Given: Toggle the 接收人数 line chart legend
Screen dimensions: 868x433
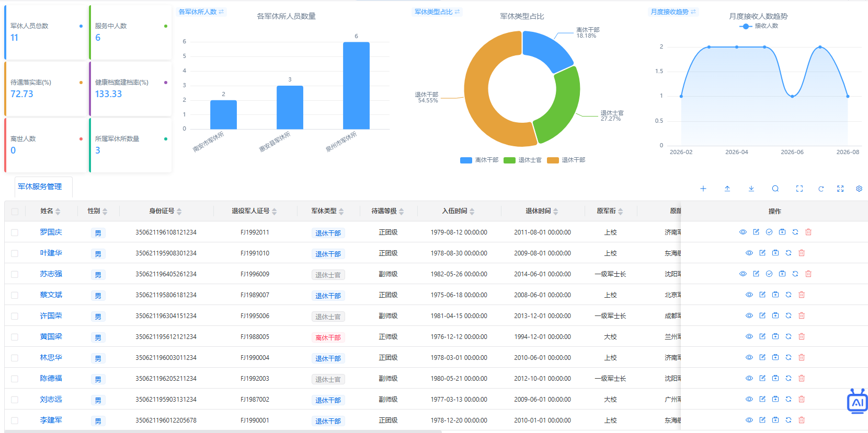Looking at the screenshot, I should (x=758, y=26).
